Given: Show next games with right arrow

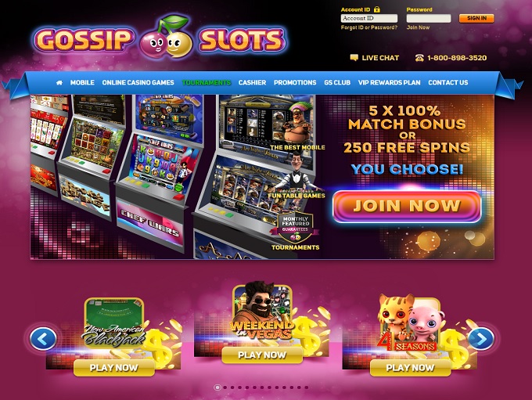Looking at the screenshot, I should click(x=481, y=338).
